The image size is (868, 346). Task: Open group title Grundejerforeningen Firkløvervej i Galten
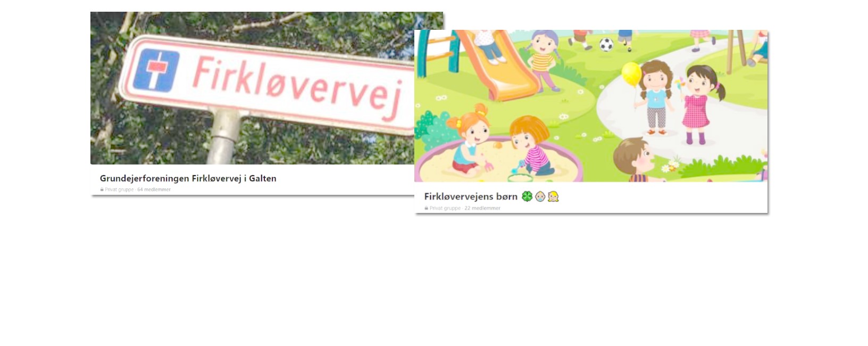(188, 178)
